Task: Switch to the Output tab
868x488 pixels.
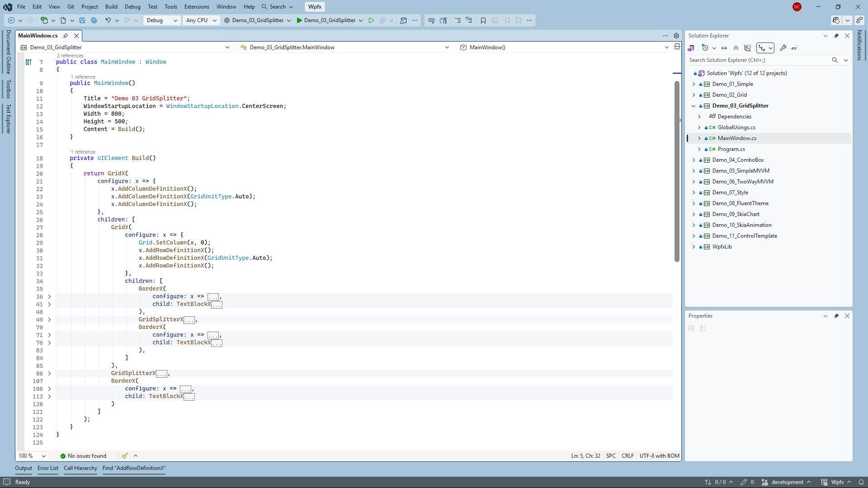Action: 24,468
